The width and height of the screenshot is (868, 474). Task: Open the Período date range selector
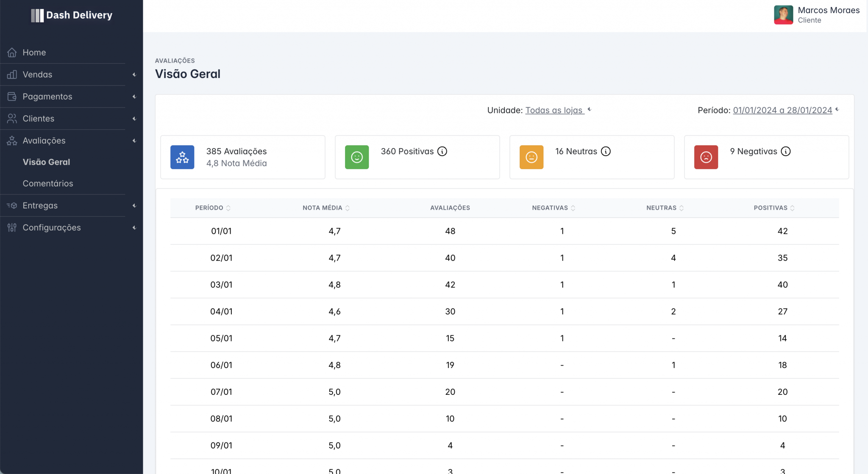point(782,110)
